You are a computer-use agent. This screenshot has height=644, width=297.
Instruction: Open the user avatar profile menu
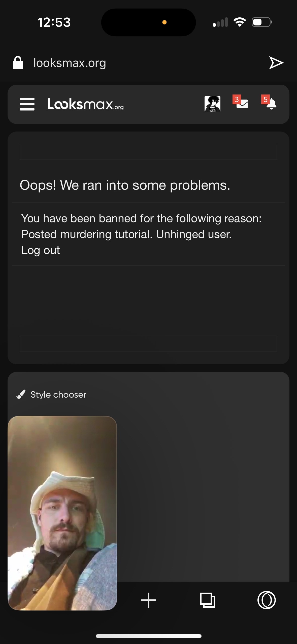[212, 104]
